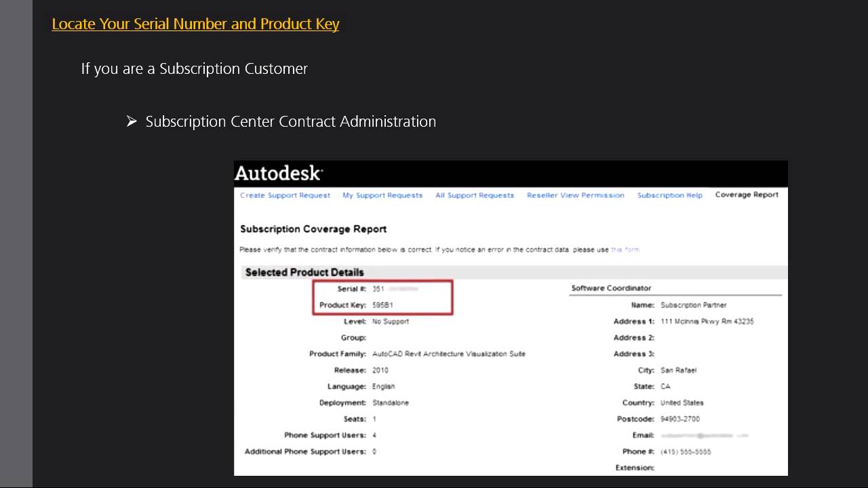Click the Selected Product Details section header
The image size is (868, 488).
[304, 272]
